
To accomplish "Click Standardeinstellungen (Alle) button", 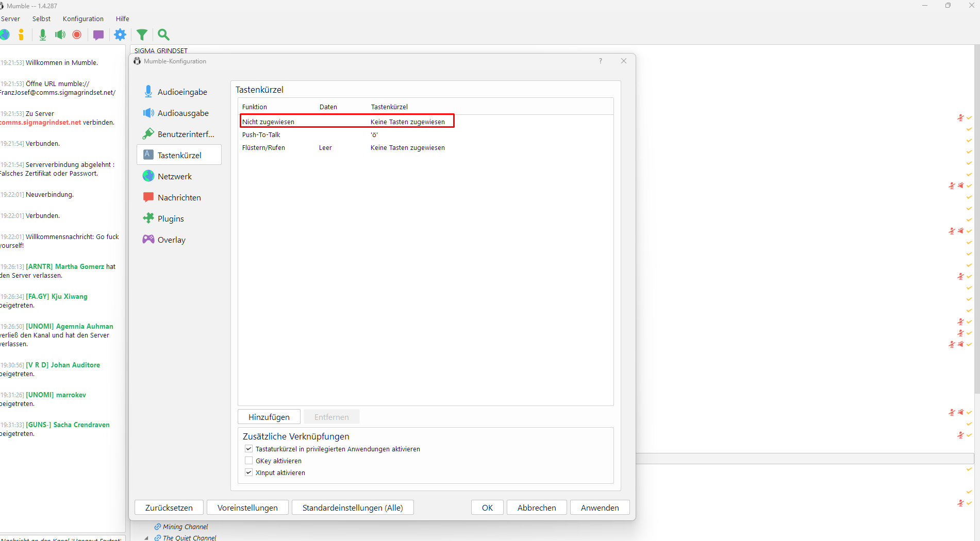I will (x=353, y=508).
